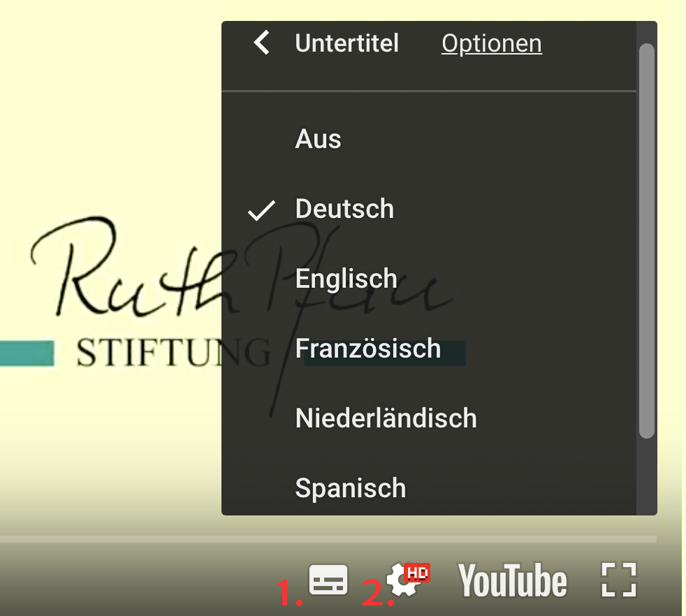Select Englisch subtitles
Viewport: 686px width, 616px height.
pos(429,279)
